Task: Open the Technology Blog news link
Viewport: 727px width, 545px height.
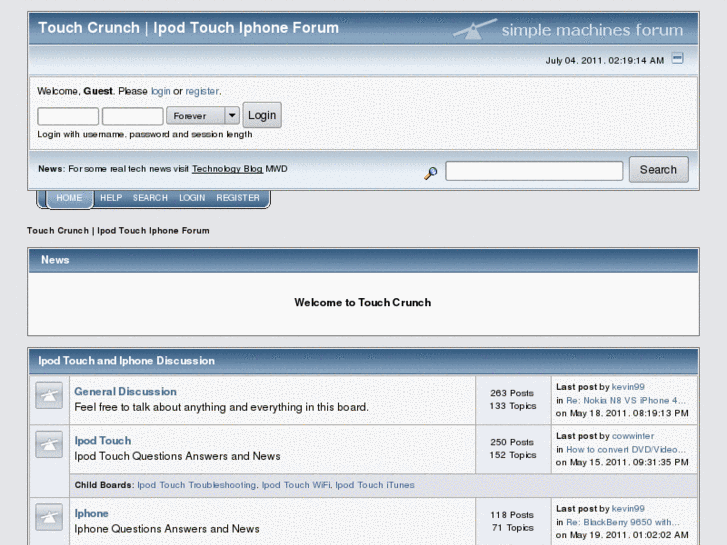Action: coord(227,169)
